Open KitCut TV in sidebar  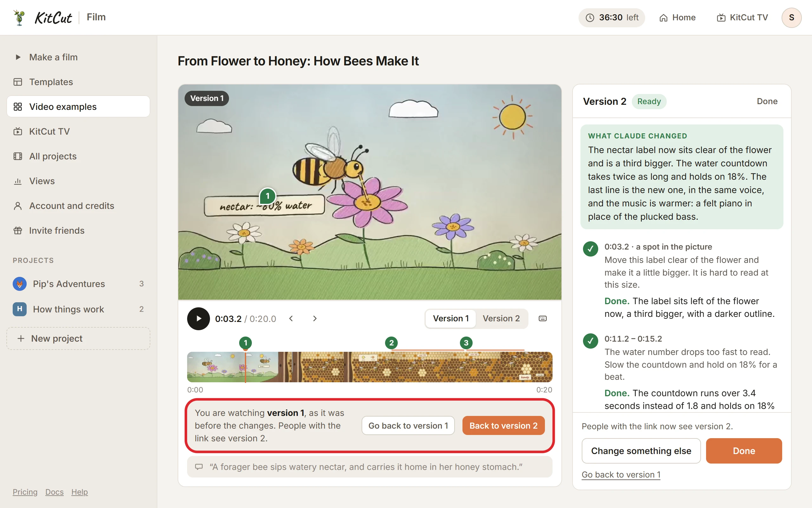click(78, 131)
